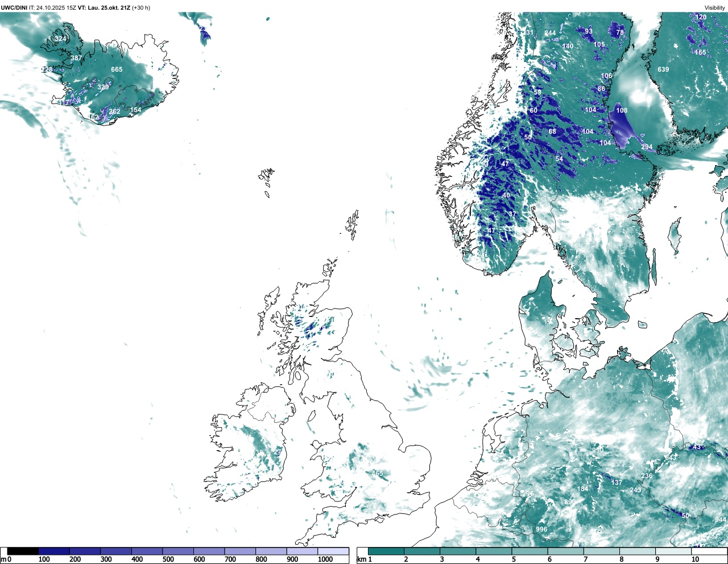Click the '93' value in northern Sweden
The image size is (728, 564).
[589, 31]
